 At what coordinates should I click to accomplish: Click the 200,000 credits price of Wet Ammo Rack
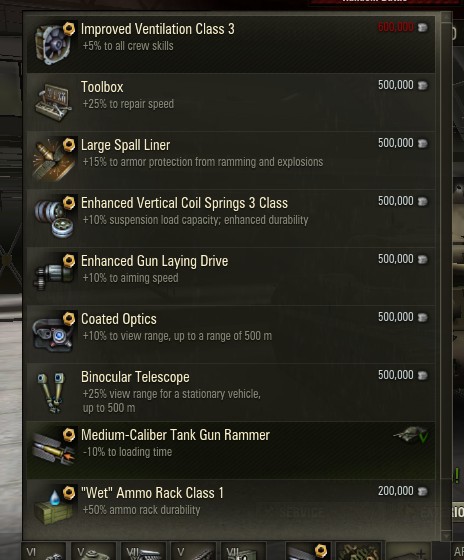395,491
